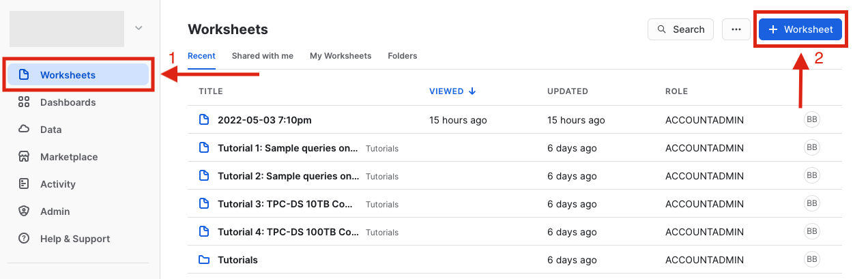
Task: Open Tutorial 3: TPC-DS 10TB worksheet
Action: pyautogui.click(x=287, y=204)
